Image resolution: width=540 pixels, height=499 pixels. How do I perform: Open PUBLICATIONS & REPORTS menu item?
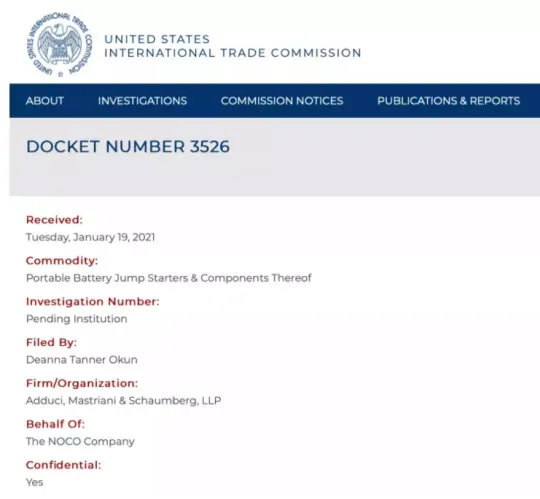(x=448, y=101)
